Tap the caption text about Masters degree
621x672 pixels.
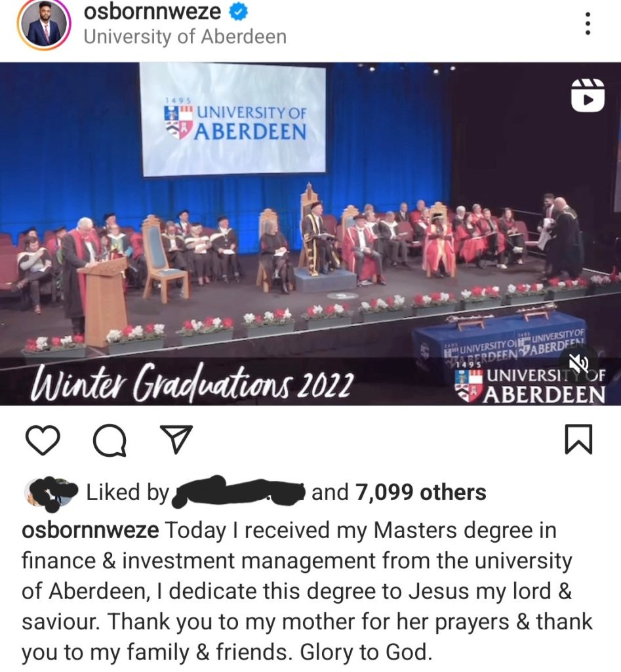click(x=307, y=591)
